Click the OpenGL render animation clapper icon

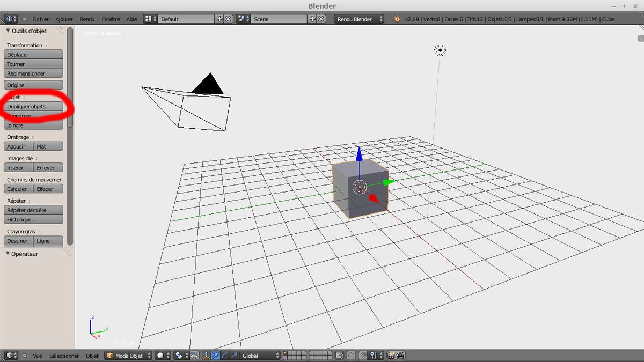pos(400,356)
